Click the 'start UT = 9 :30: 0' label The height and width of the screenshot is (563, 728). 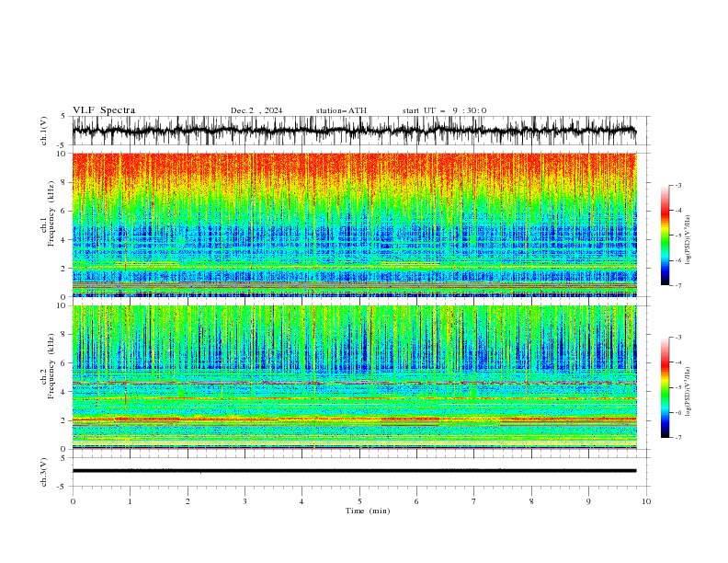point(444,110)
